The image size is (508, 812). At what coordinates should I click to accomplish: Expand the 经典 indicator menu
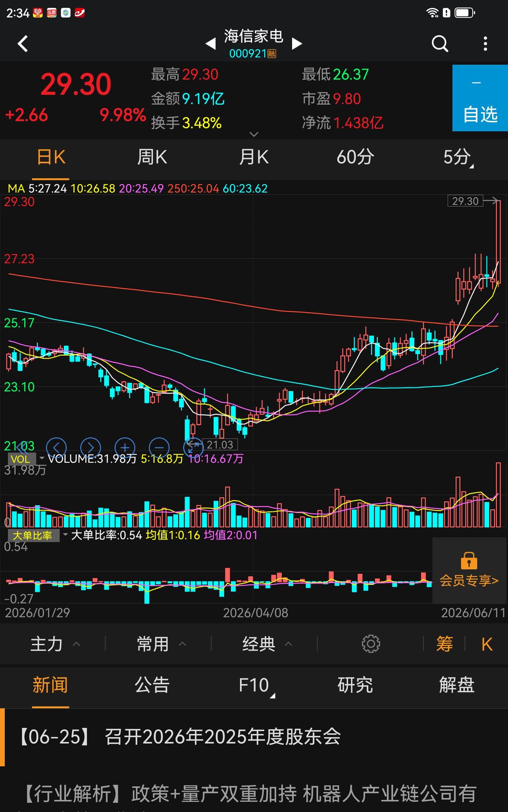(268, 644)
